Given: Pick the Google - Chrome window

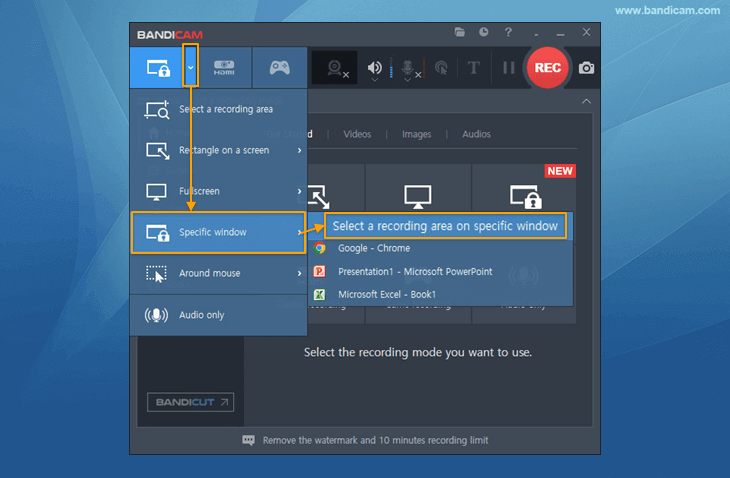Looking at the screenshot, I should 440,248.
